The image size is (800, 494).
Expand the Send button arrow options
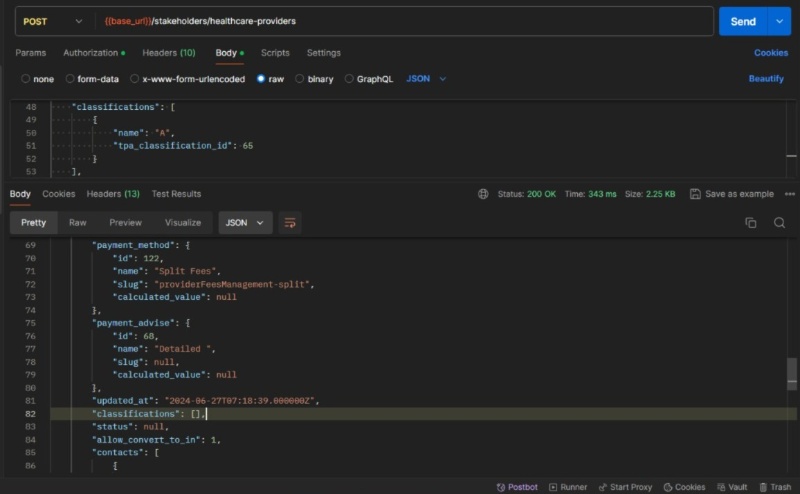pyautogui.click(x=779, y=21)
